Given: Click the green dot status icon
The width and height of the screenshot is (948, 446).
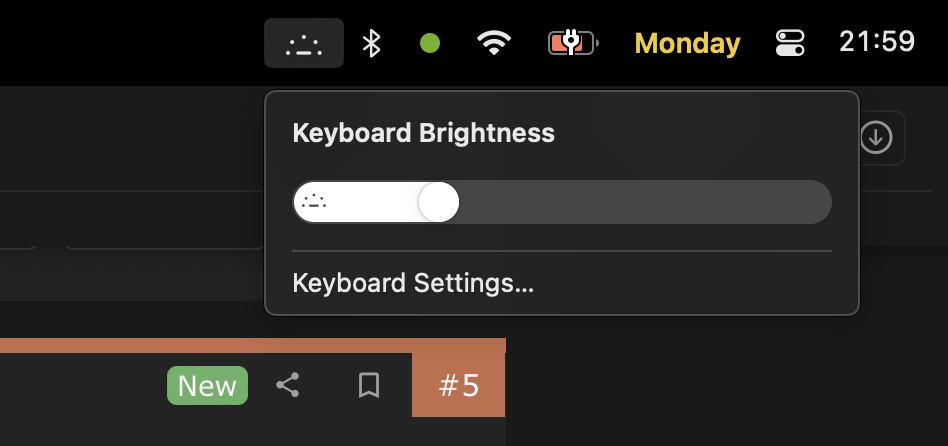Looking at the screenshot, I should 430,43.
